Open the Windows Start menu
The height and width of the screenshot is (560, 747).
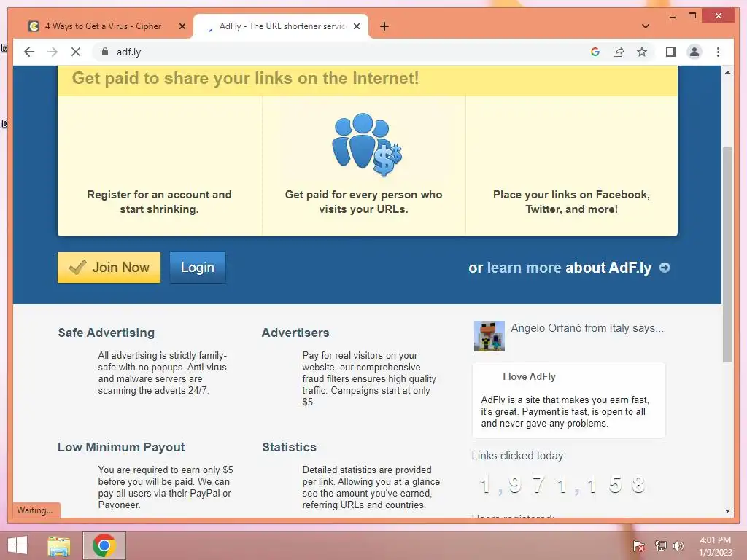coord(18,545)
